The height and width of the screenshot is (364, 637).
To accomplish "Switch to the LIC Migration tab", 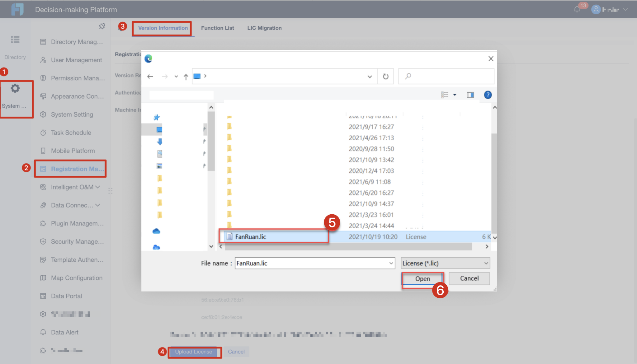I will coord(264,28).
